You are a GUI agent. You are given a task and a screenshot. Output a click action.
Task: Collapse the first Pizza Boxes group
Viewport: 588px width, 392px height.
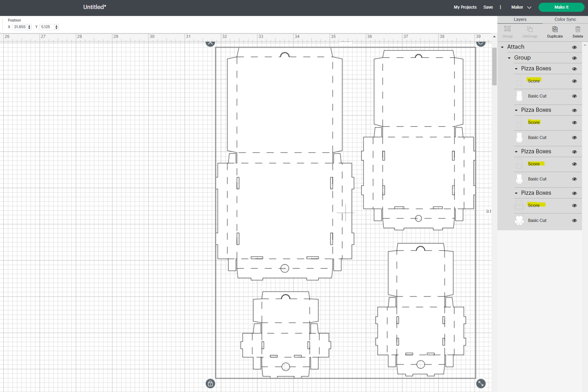pyautogui.click(x=516, y=69)
